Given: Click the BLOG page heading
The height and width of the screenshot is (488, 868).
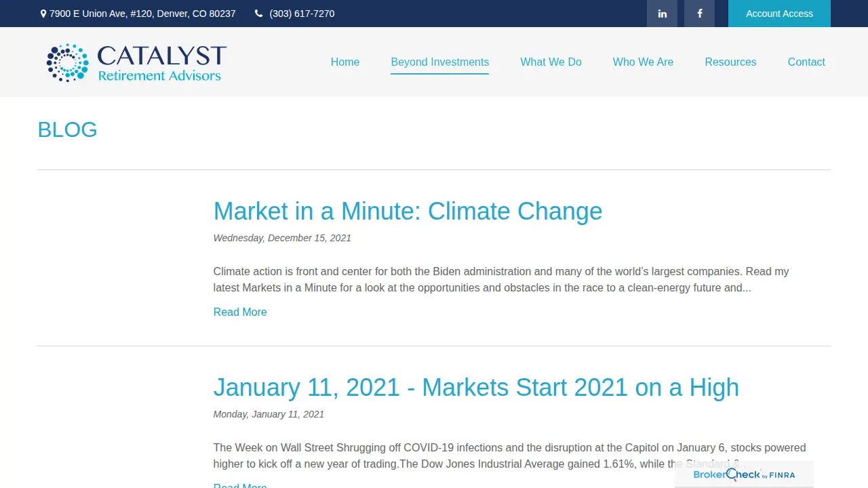Looking at the screenshot, I should tap(67, 129).
